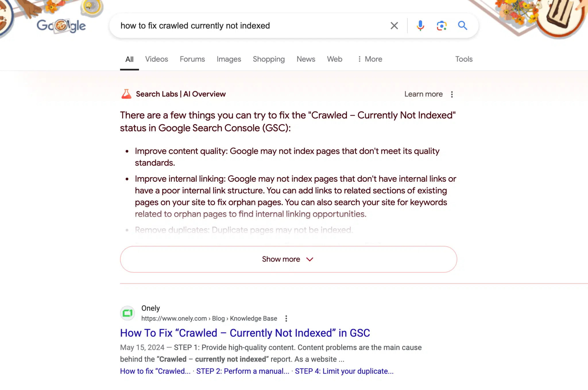Click the Learn more link in AI Overview
The image size is (588, 390).
pyautogui.click(x=423, y=94)
